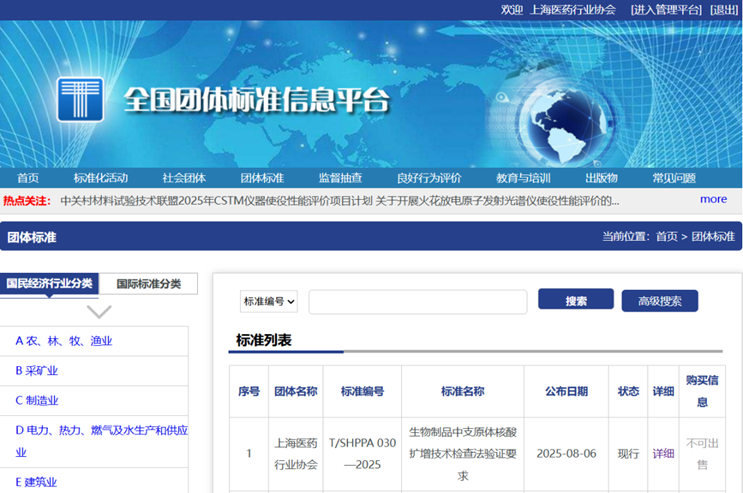The image size is (743, 493).
Task: Click the 公布日期 column header
Action: tap(566, 392)
